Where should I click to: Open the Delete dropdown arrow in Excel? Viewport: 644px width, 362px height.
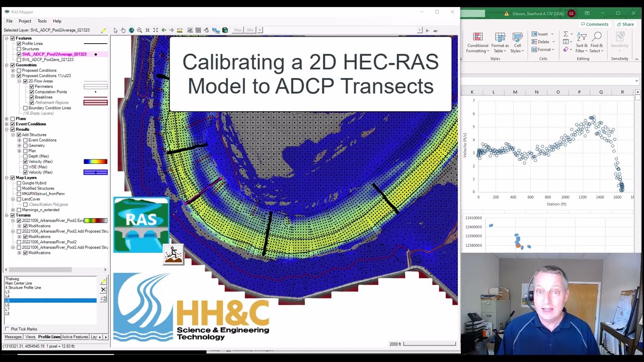click(553, 42)
